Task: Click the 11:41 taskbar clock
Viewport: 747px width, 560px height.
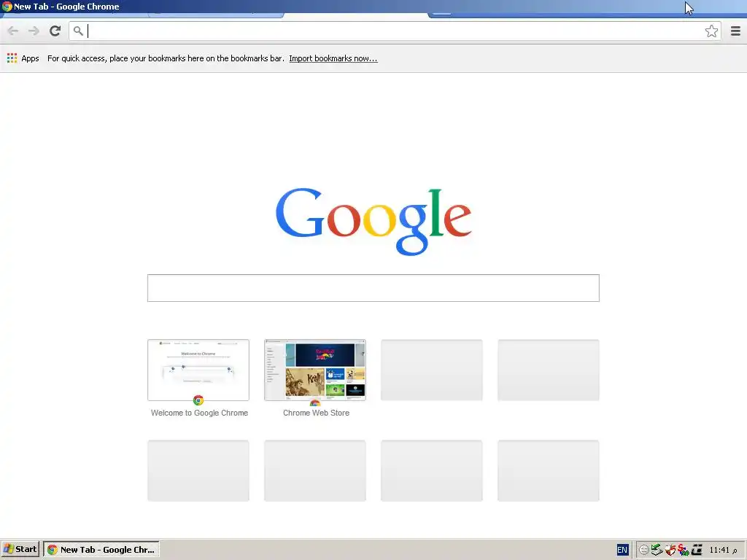Action: tap(722, 550)
